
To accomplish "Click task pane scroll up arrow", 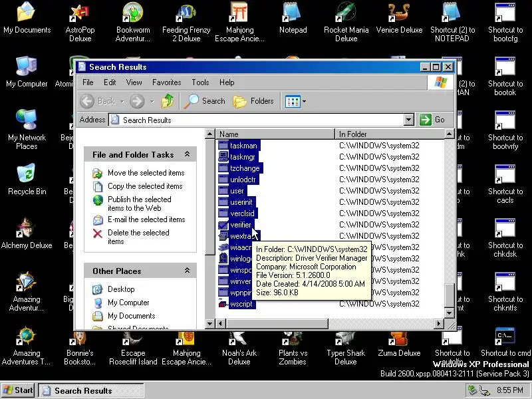I will [210, 134].
